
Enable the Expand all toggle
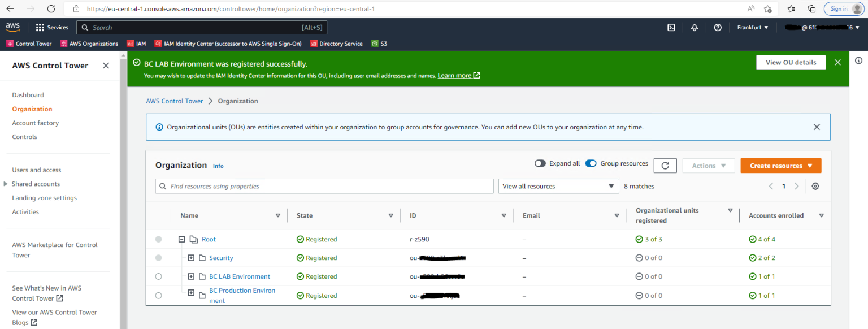pos(540,163)
